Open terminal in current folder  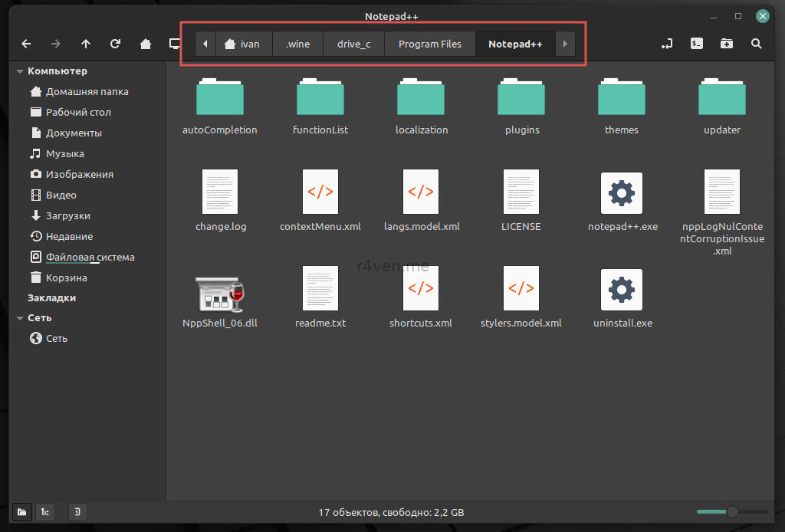coord(697,44)
